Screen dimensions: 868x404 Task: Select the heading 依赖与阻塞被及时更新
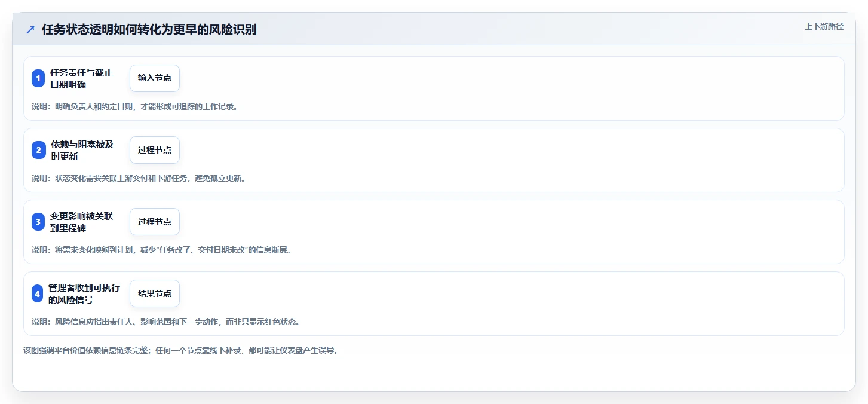(82, 150)
